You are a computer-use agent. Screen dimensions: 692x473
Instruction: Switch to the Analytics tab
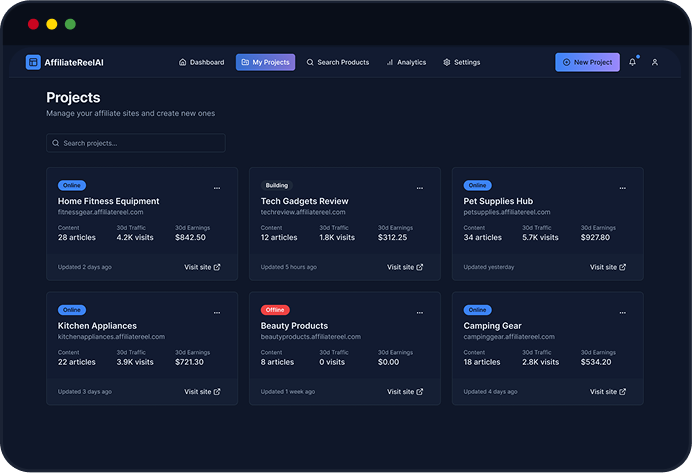click(406, 62)
